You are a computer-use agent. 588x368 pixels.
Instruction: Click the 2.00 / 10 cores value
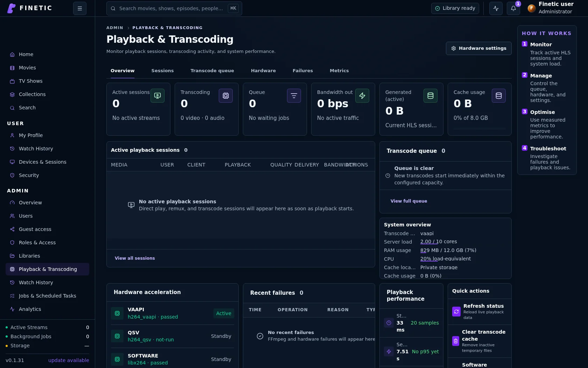pos(439,241)
